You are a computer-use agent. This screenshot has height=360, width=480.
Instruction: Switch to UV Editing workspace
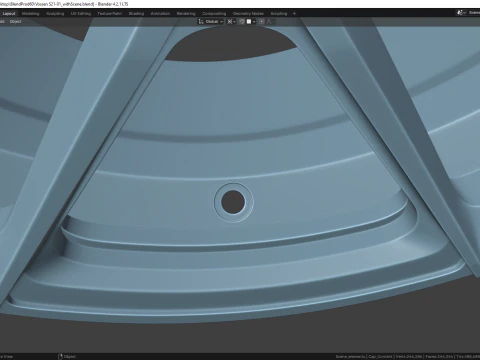[81, 14]
